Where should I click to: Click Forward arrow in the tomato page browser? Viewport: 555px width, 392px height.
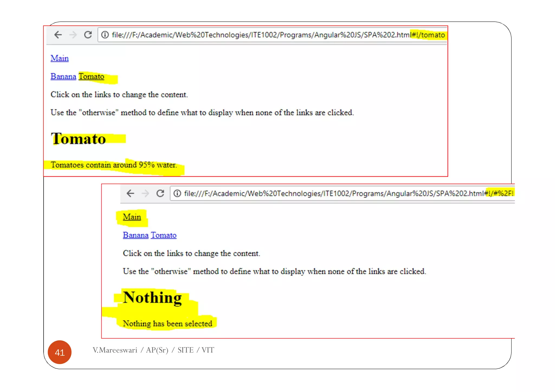point(73,35)
